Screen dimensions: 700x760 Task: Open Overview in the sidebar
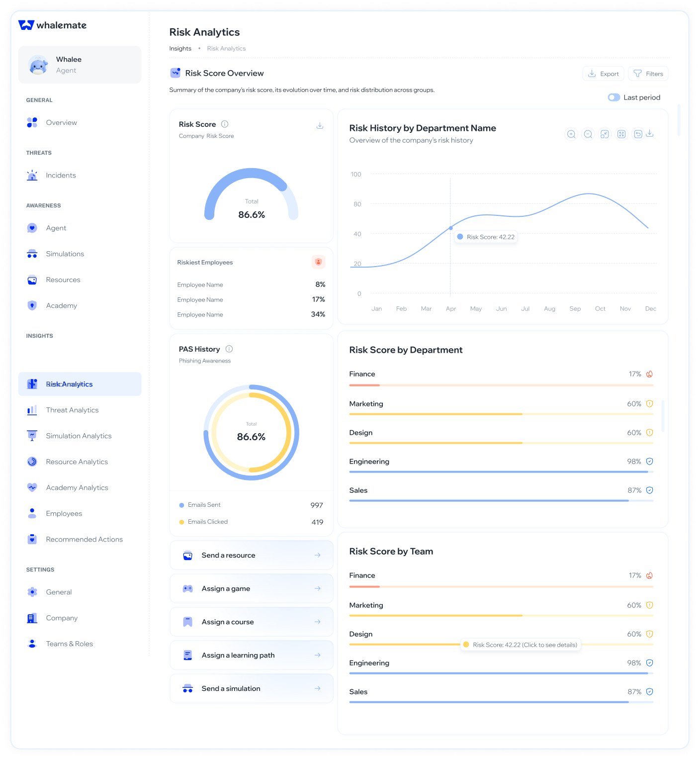[x=80, y=122]
